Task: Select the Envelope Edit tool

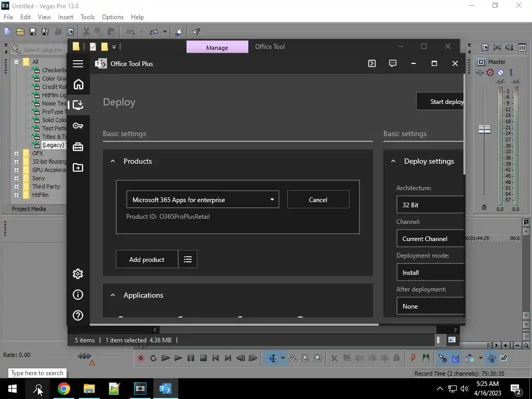Action: pyautogui.click(x=293, y=358)
